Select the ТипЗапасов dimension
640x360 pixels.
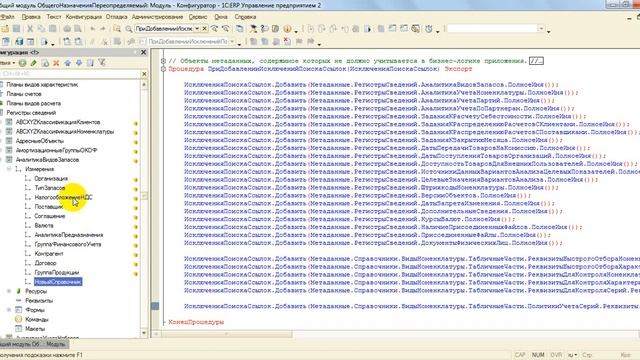coord(50,188)
